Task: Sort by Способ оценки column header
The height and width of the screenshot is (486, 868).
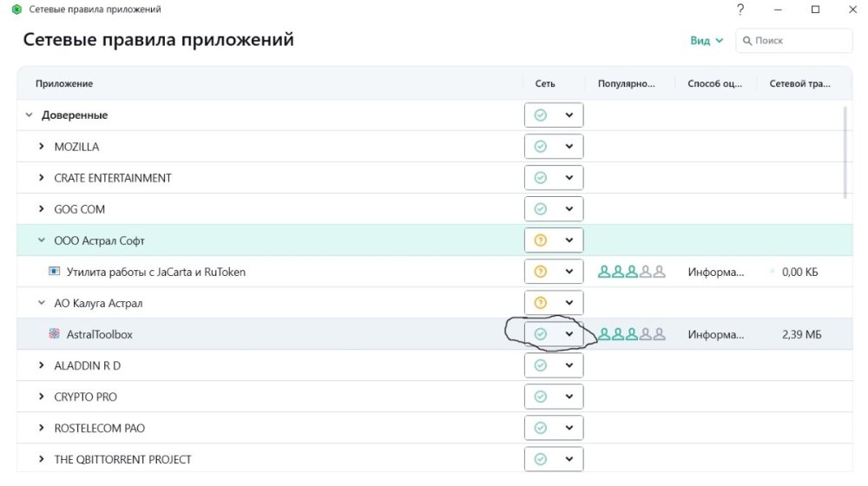Action: (714, 83)
